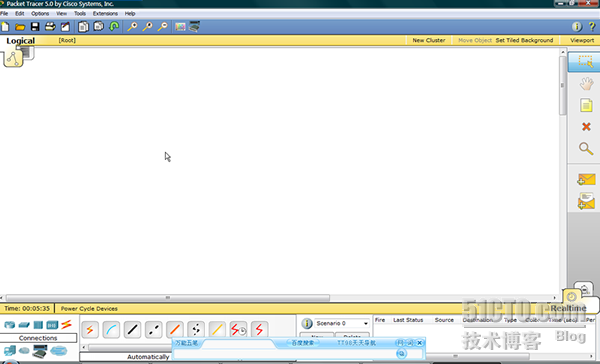Pick the Move Layout hand tool
The height and width of the screenshot is (364, 600).
pyautogui.click(x=586, y=84)
